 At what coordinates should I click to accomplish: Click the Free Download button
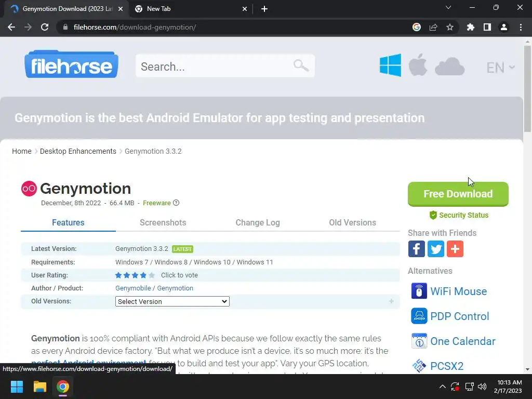pyautogui.click(x=458, y=194)
